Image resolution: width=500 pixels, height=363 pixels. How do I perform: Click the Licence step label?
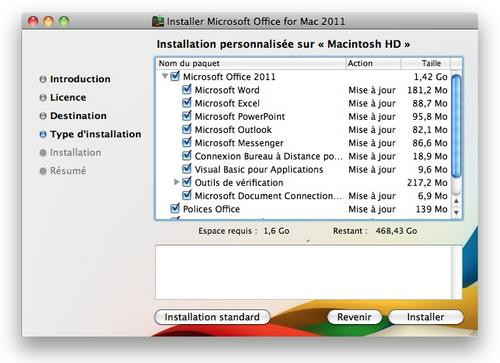[x=68, y=97]
